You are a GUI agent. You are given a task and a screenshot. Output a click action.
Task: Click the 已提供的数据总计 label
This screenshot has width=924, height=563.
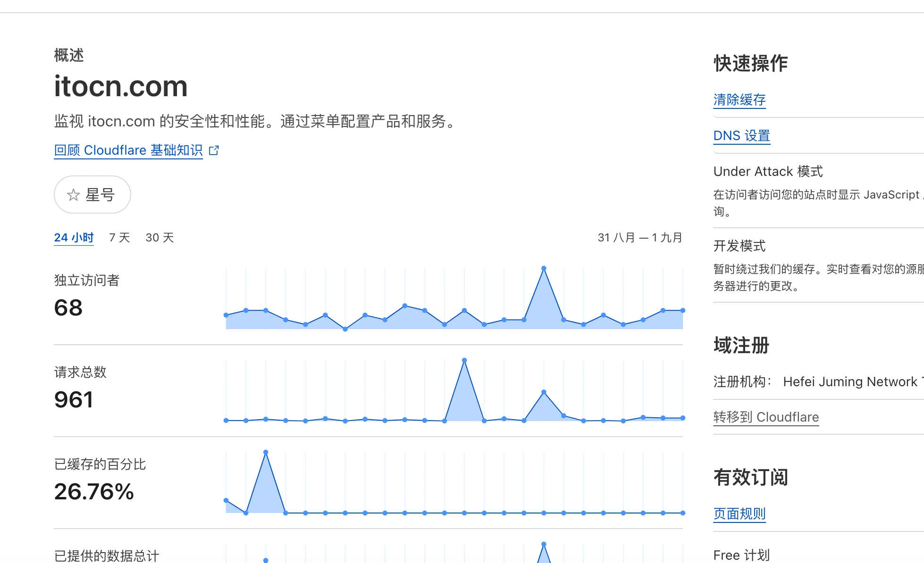(x=107, y=556)
